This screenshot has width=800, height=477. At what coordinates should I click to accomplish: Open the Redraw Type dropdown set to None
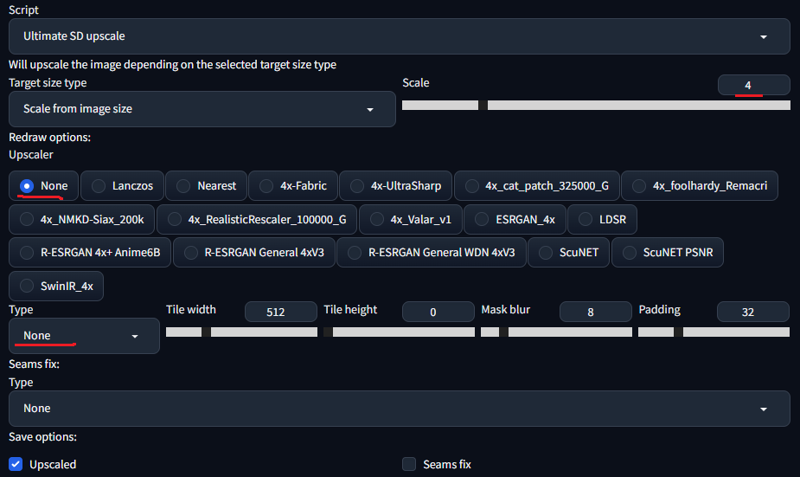[x=84, y=336]
